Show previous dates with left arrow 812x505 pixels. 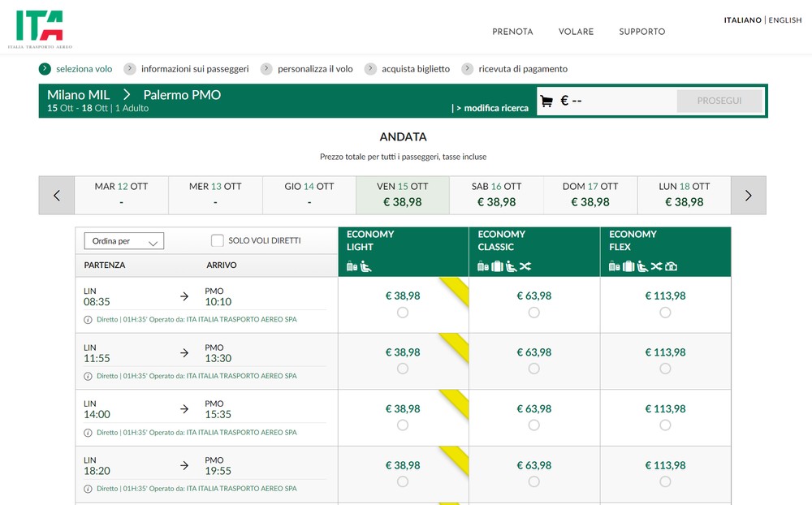click(x=57, y=196)
